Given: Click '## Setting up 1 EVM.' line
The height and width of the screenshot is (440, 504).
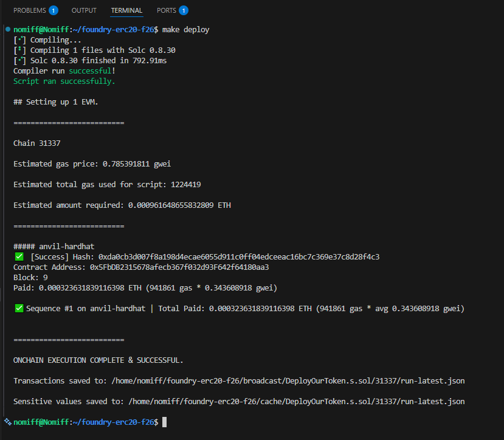Looking at the screenshot, I should coord(55,102).
